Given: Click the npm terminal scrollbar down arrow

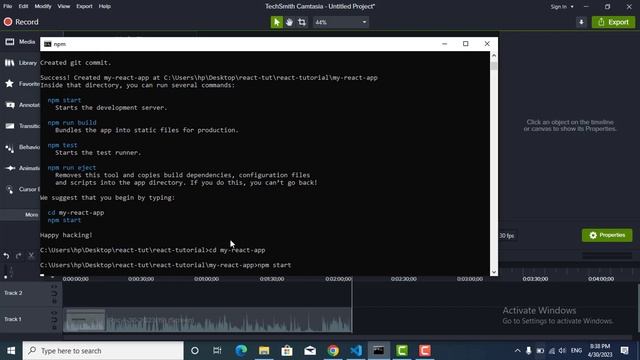Looking at the screenshot, I should click(x=494, y=272).
